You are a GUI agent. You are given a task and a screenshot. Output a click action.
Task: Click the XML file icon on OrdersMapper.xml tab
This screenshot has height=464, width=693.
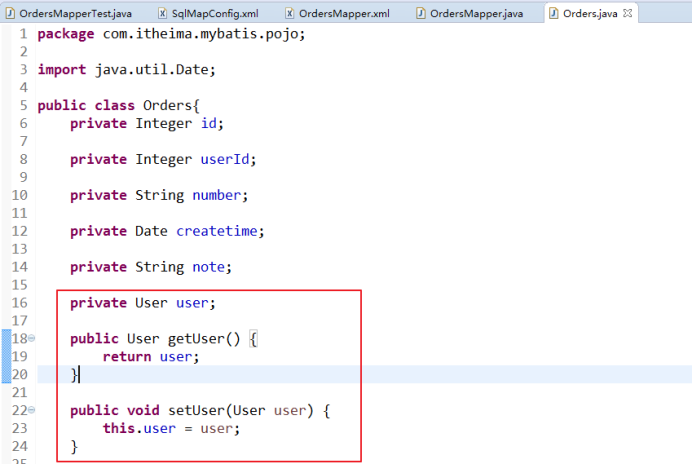pyautogui.click(x=289, y=14)
